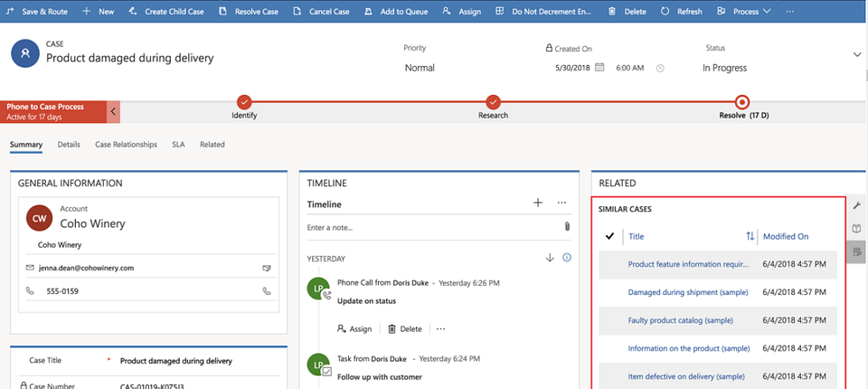Click the send email icon beside jenna.dean address
This screenshot has width=868, height=389.
pyautogui.click(x=267, y=268)
